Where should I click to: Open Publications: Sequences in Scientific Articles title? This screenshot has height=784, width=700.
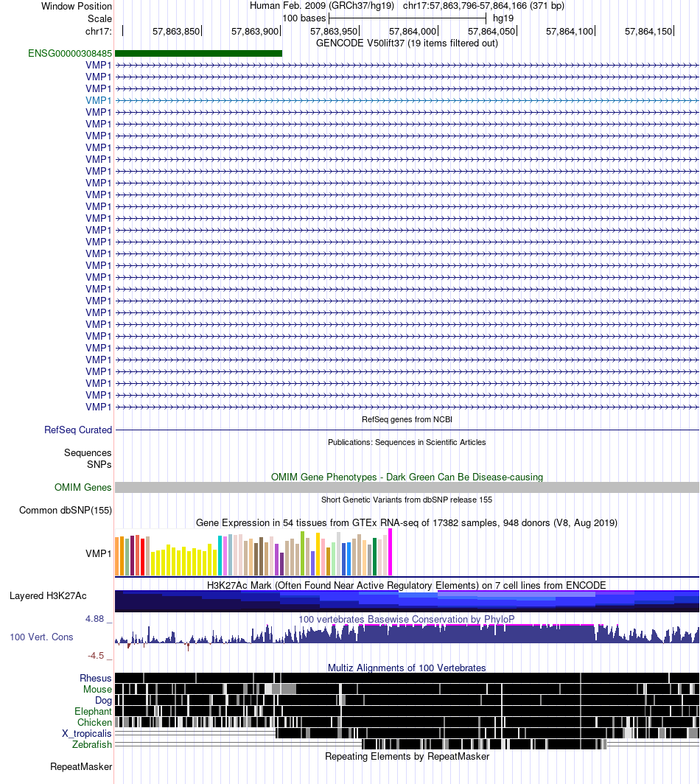407,443
